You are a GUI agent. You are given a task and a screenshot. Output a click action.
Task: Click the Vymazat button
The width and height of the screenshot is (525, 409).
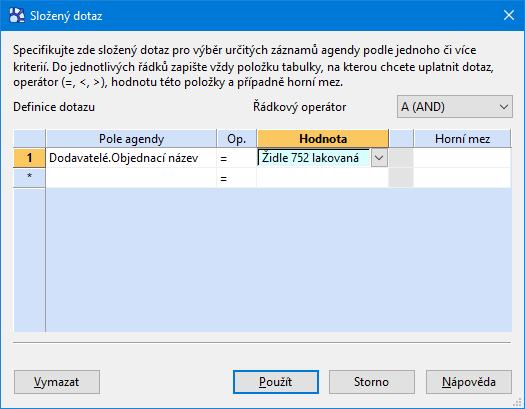[57, 382]
